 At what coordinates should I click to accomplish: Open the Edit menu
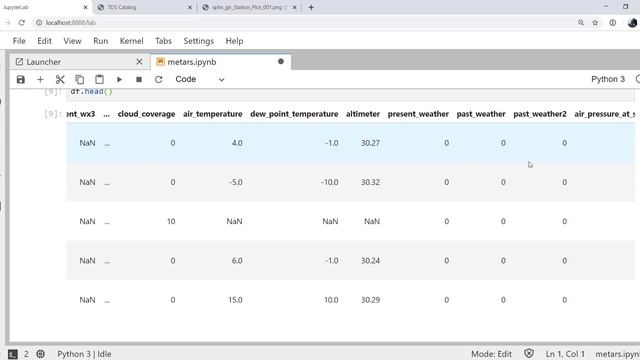point(44,41)
